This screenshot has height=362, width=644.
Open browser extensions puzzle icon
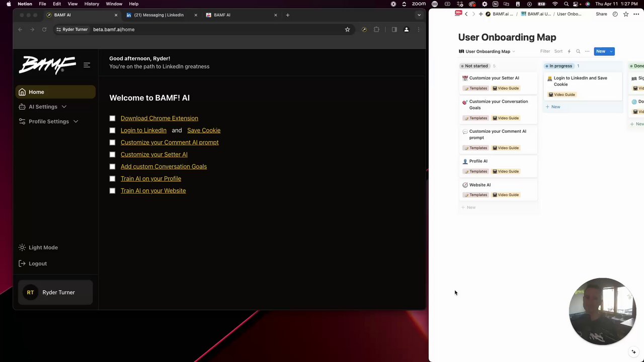[x=376, y=30]
